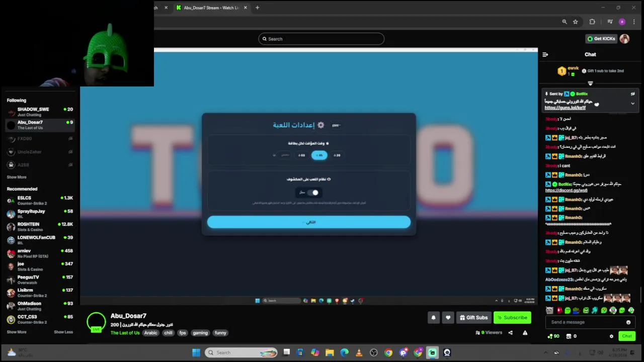Open the browser extensions puzzle icon

592,22
